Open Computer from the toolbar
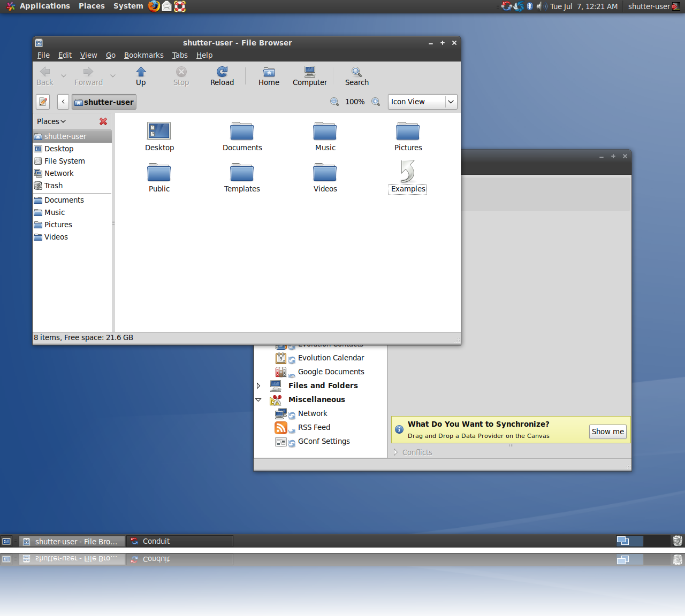685x616 pixels. point(309,76)
